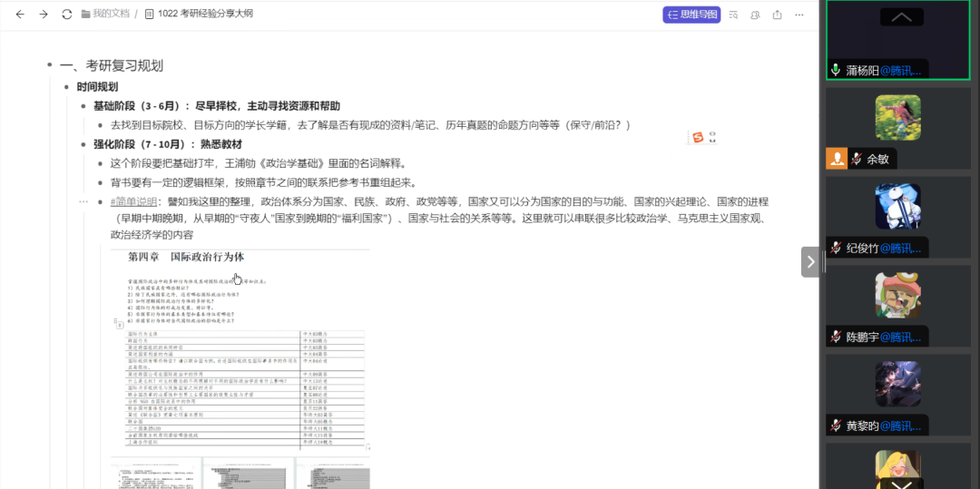Toggle muted microphone icon for 余敏
Viewport: 980px width, 489px height.
pyautogui.click(x=855, y=159)
